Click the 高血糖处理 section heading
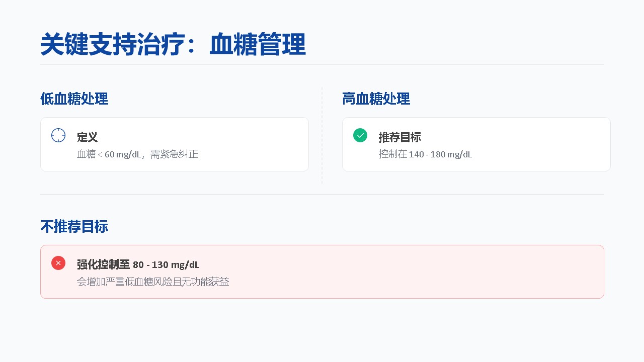 point(376,99)
